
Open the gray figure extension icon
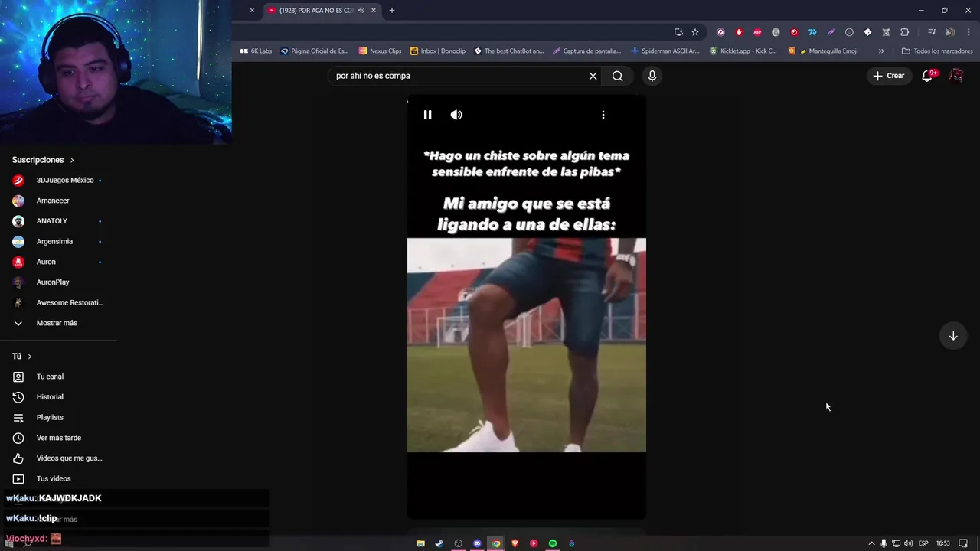[776, 32]
